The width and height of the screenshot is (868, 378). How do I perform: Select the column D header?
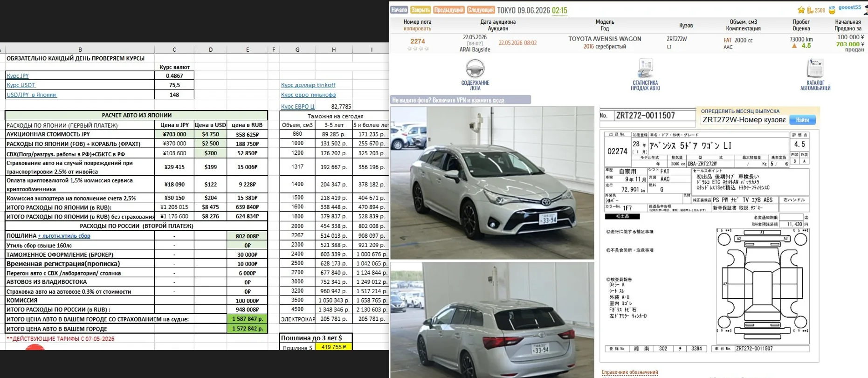pos(210,49)
